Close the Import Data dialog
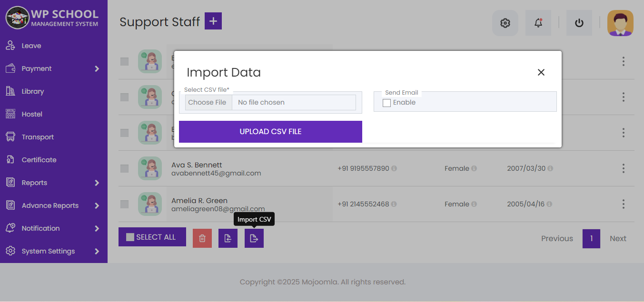This screenshot has height=302, width=644. 541,72
